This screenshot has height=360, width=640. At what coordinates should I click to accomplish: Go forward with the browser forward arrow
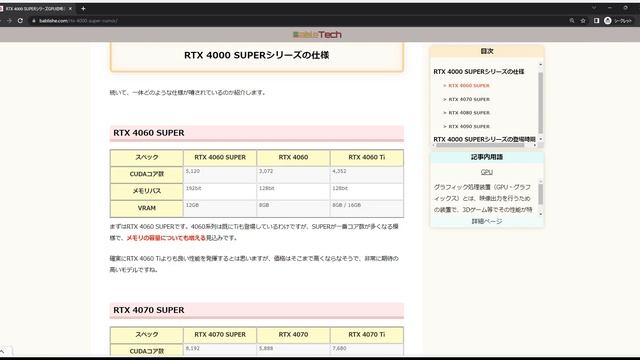pos(9,20)
